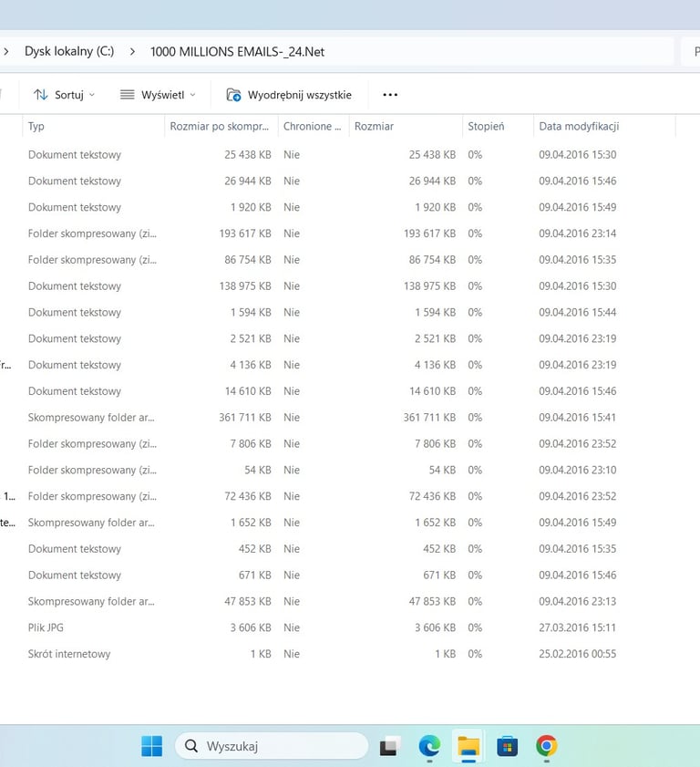Viewport: 700px width, 767px height.
Task: Click the Wyszukaj taskbar search field
Action: click(x=272, y=746)
